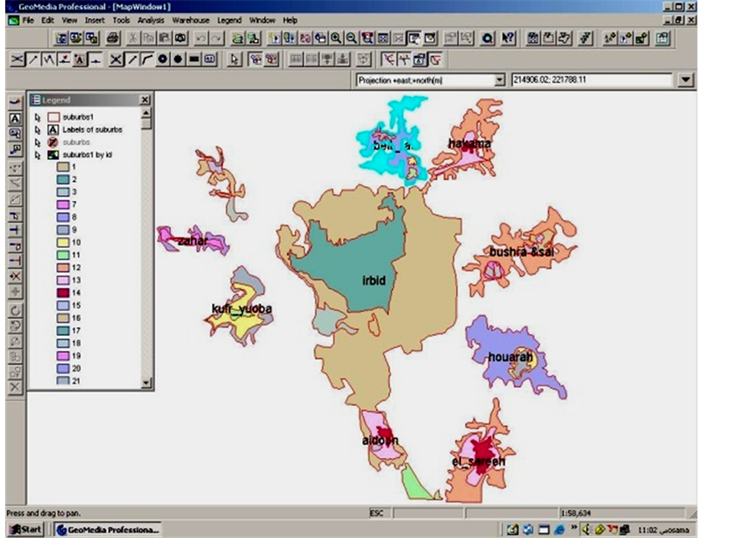Toggle selectability arrow for Labels of suburbs
The height and width of the screenshot is (538, 756).
tap(38, 130)
